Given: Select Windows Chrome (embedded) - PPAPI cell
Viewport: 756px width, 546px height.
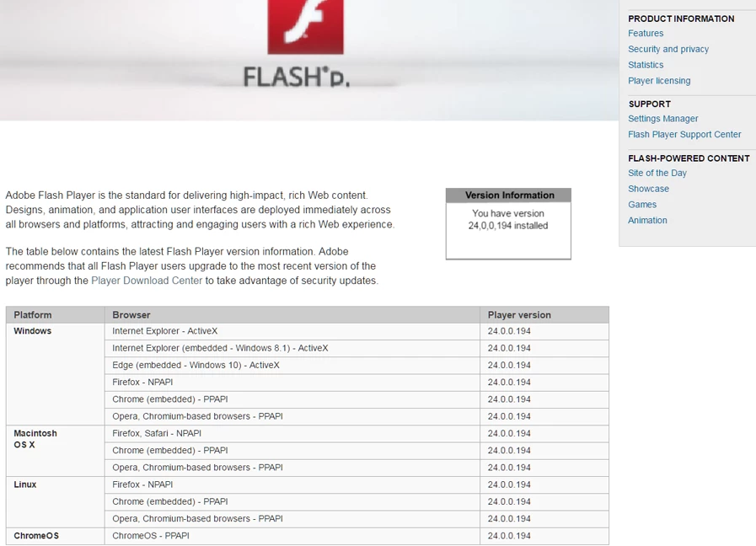Looking at the screenshot, I should point(292,399).
